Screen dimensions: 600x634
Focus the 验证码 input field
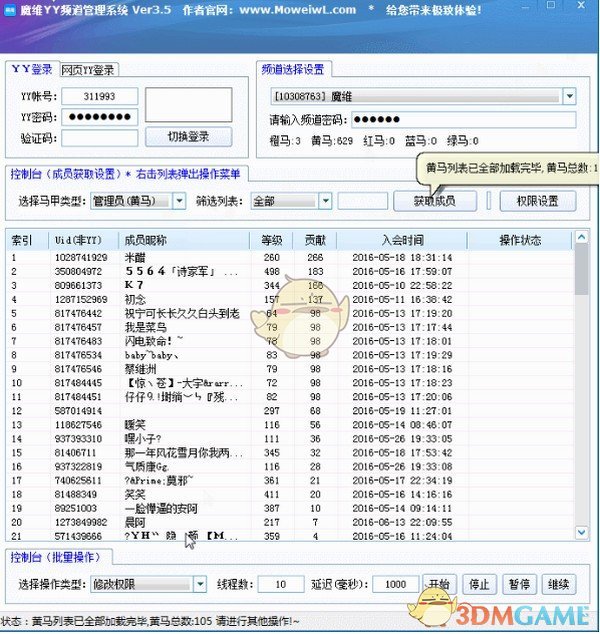click(x=99, y=138)
